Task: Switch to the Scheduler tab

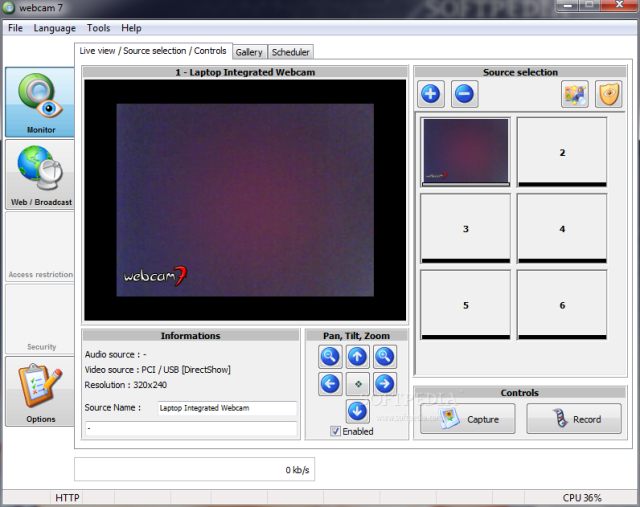Action: (x=291, y=52)
